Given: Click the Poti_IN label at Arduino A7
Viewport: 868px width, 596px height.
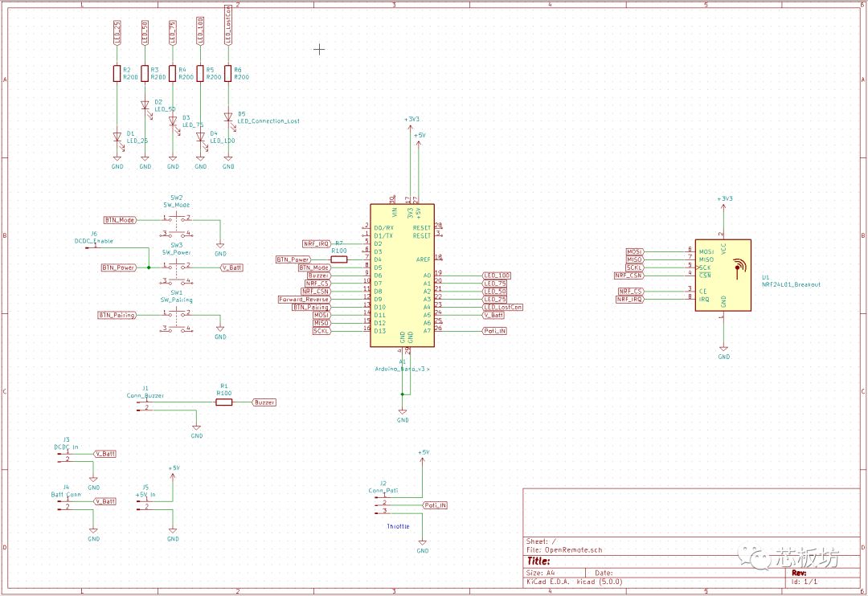Looking at the screenshot, I should point(494,331).
